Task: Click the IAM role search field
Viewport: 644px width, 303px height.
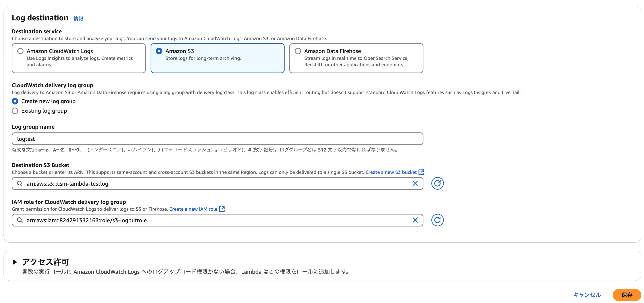Action: coord(217,220)
